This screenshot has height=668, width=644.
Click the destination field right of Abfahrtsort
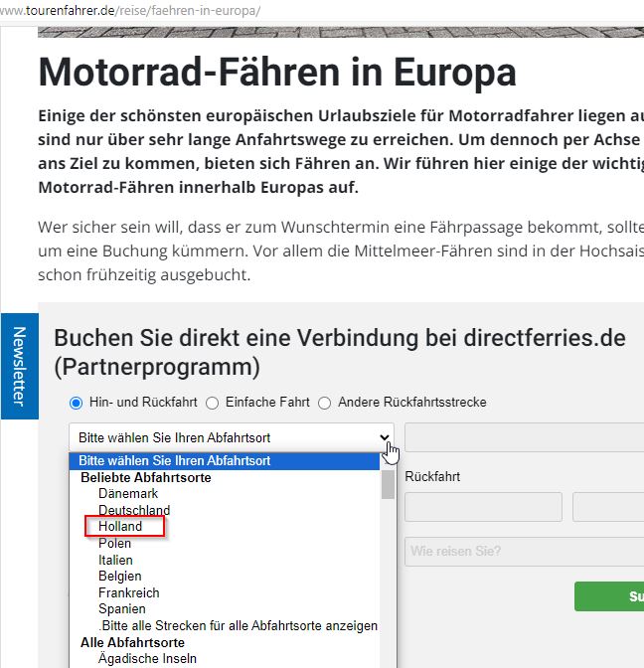tap(525, 437)
